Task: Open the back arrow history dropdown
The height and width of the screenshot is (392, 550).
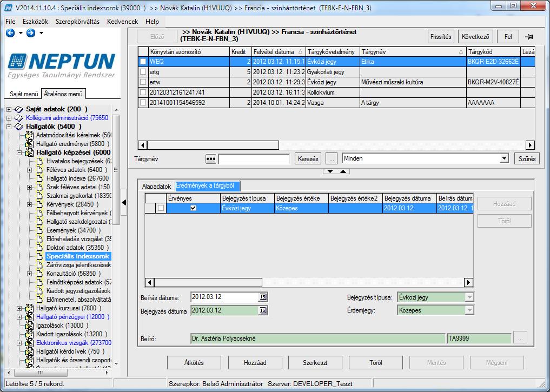Action: point(21,33)
